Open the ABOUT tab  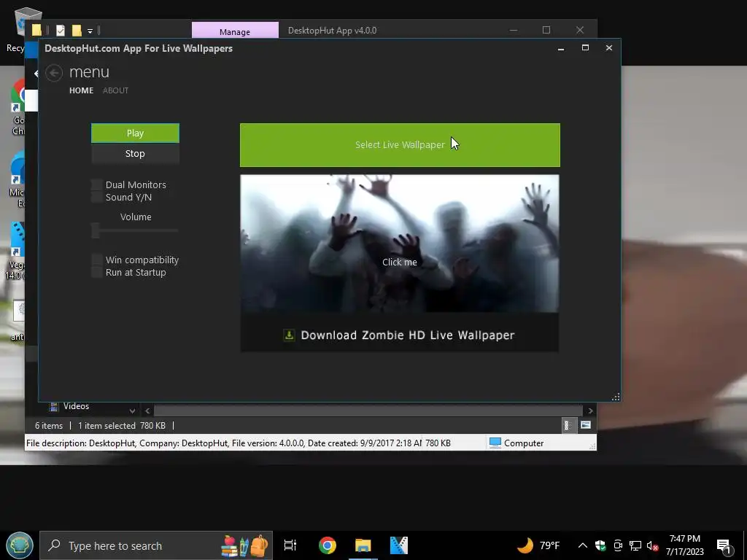115,90
